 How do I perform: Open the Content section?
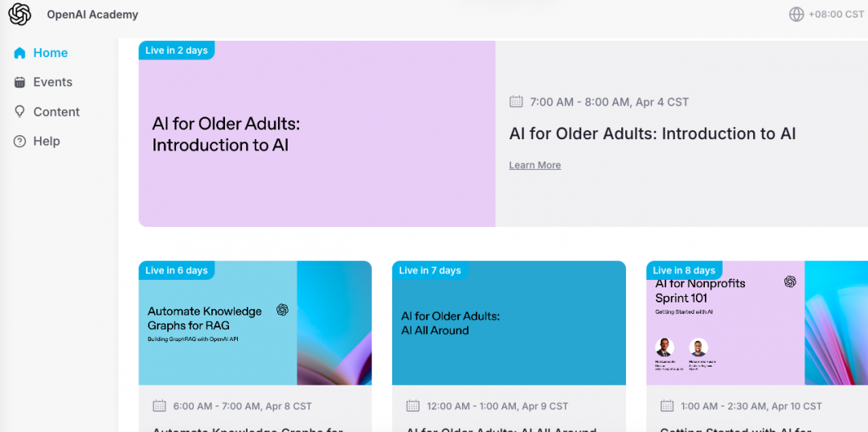pos(56,112)
